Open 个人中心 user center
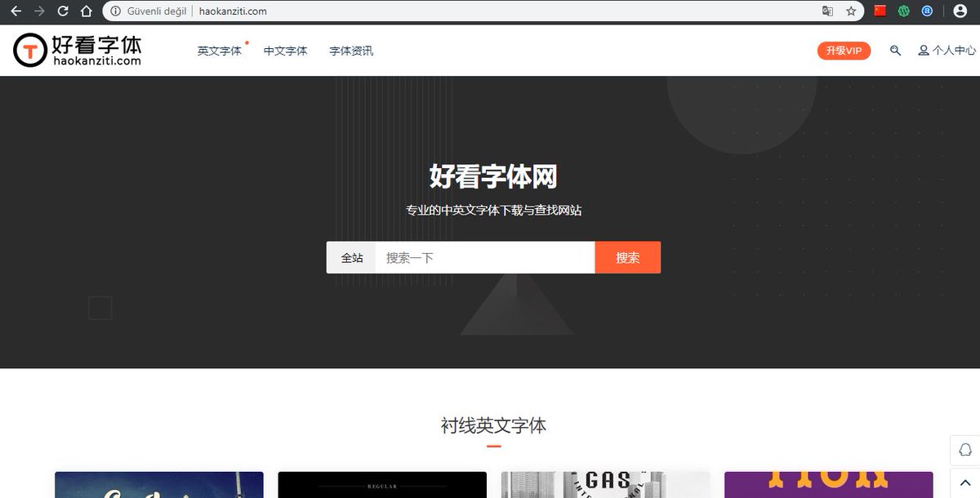Image resolution: width=980 pixels, height=498 pixels. click(947, 51)
